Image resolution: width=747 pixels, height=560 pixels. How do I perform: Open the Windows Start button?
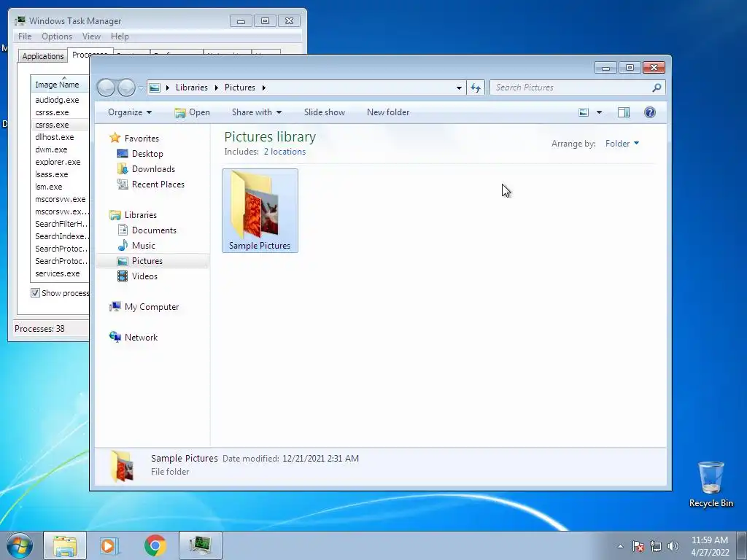pyautogui.click(x=20, y=545)
